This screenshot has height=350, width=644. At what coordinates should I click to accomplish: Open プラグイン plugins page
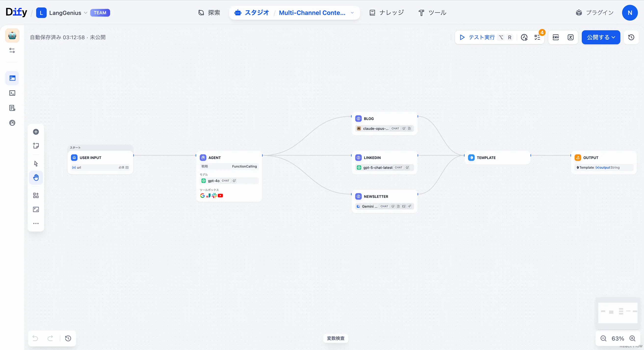coord(595,13)
